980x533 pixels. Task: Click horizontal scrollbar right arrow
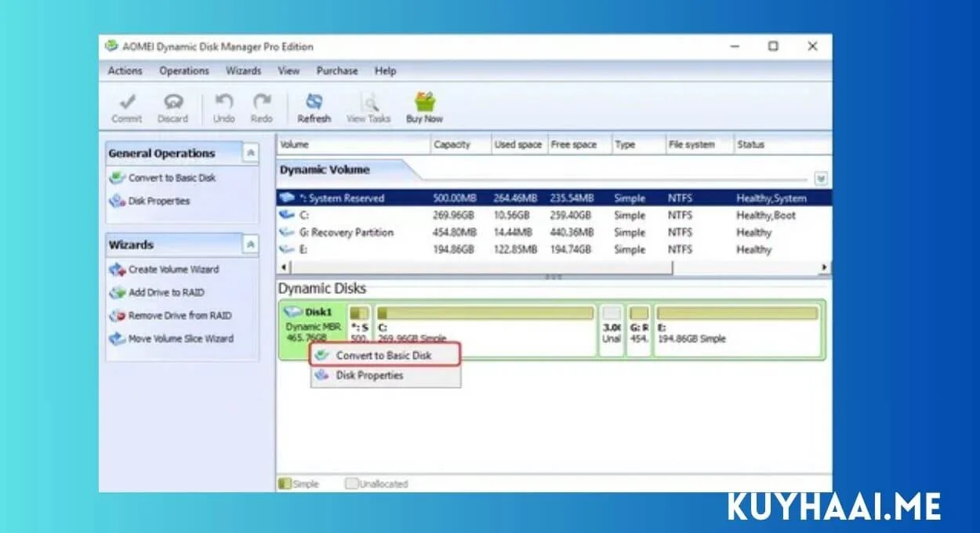click(825, 267)
